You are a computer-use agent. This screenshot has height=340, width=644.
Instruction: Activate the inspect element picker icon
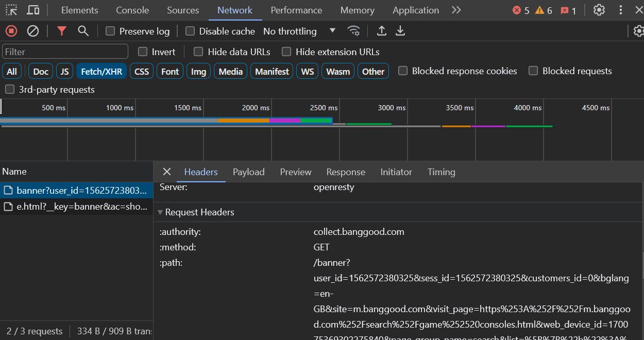11,10
